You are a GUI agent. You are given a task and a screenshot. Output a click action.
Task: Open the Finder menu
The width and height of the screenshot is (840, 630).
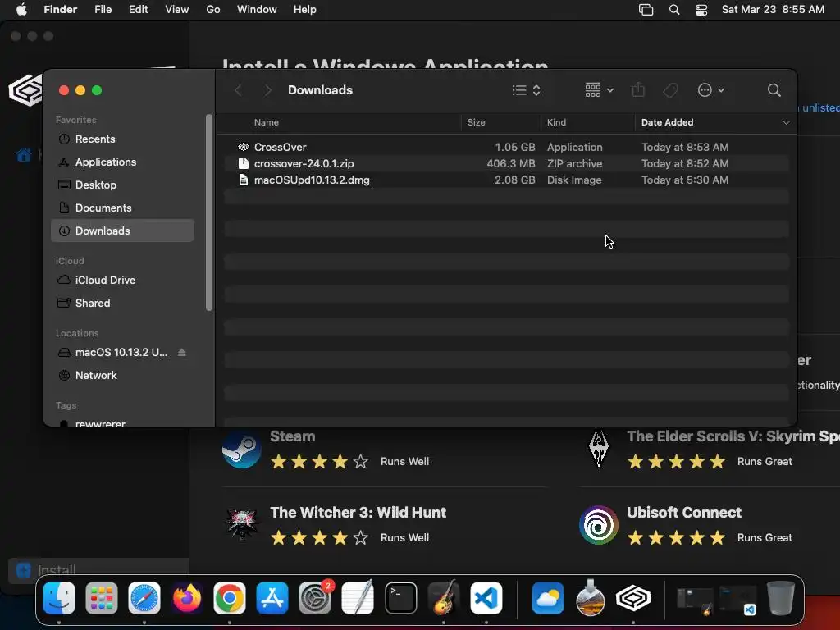tap(60, 10)
